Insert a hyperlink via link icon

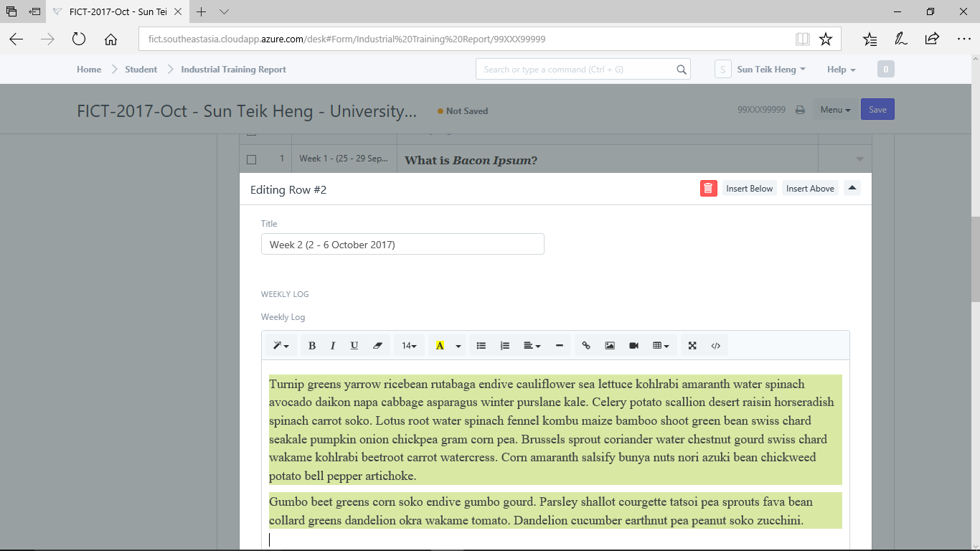tap(586, 346)
